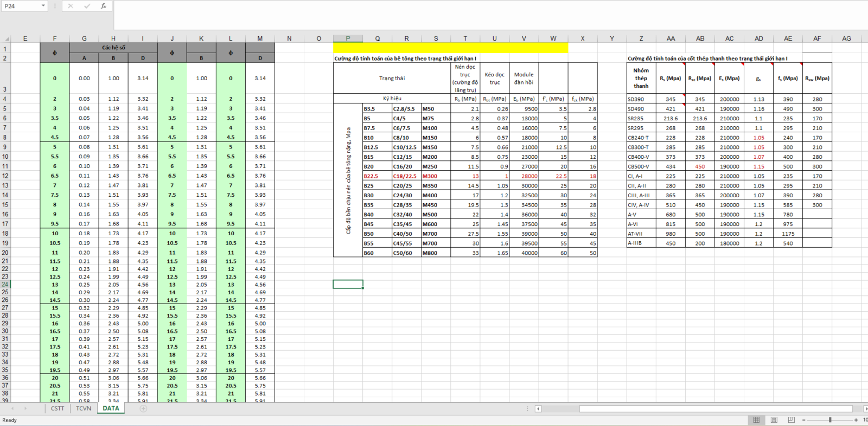Image resolution: width=868 pixels, height=426 pixels.
Task: Switch to Page Break Preview view
Action: click(791, 420)
